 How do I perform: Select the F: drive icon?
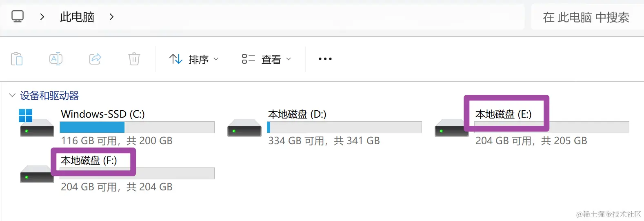tap(37, 174)
